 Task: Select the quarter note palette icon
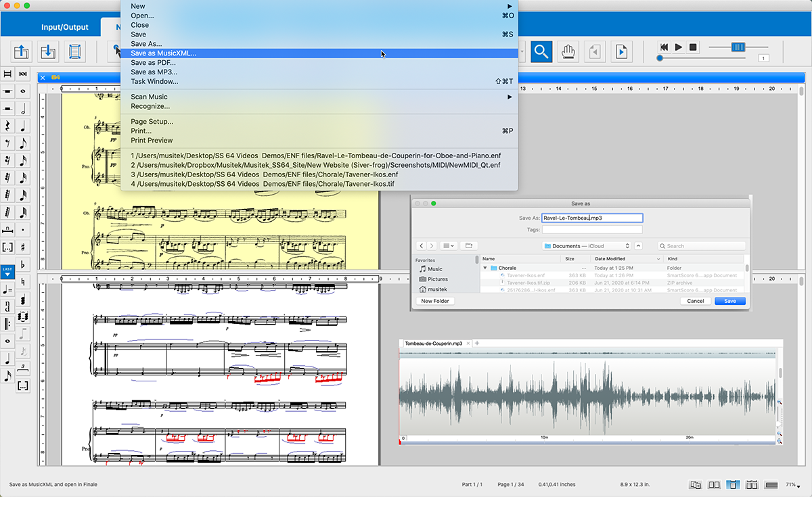coord(23,126)
